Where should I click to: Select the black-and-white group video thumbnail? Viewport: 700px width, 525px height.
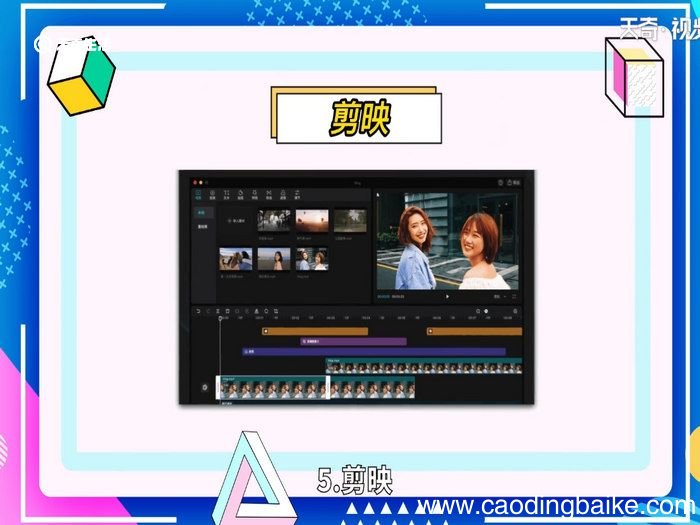[274, 221]
